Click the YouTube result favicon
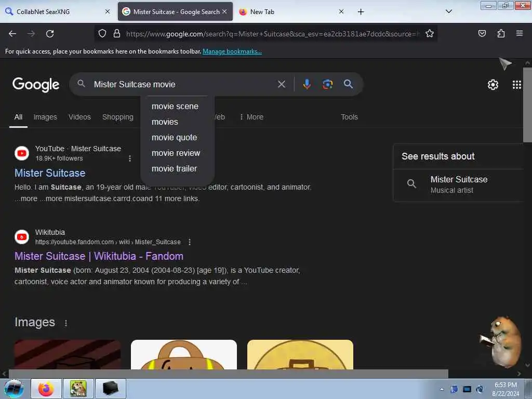532x399 pixels. (22, 153)
